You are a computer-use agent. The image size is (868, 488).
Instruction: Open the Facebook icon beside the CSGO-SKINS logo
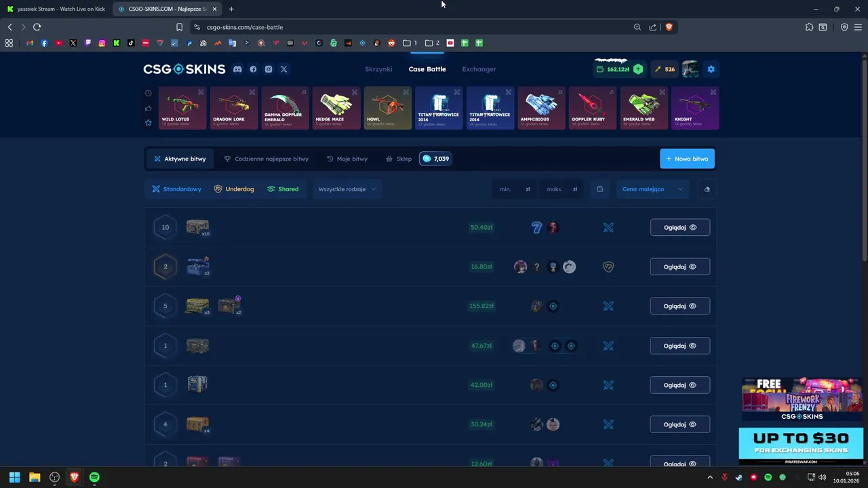[x=253, y=69]
